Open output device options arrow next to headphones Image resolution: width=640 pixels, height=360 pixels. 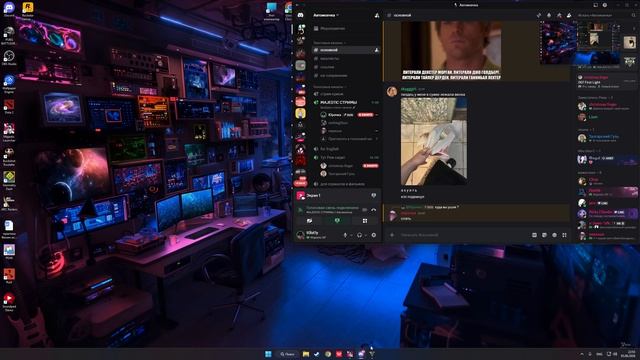tap(365, 235)
